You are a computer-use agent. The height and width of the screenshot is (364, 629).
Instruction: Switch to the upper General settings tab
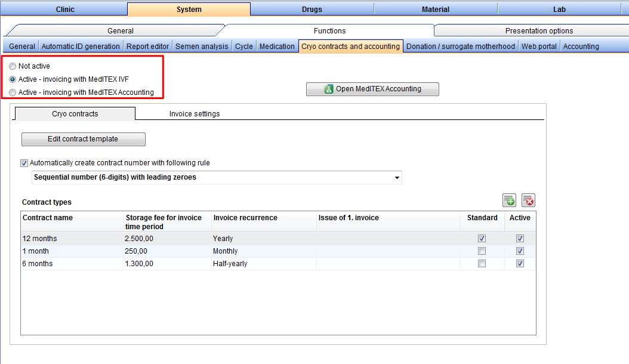point(121,31)
